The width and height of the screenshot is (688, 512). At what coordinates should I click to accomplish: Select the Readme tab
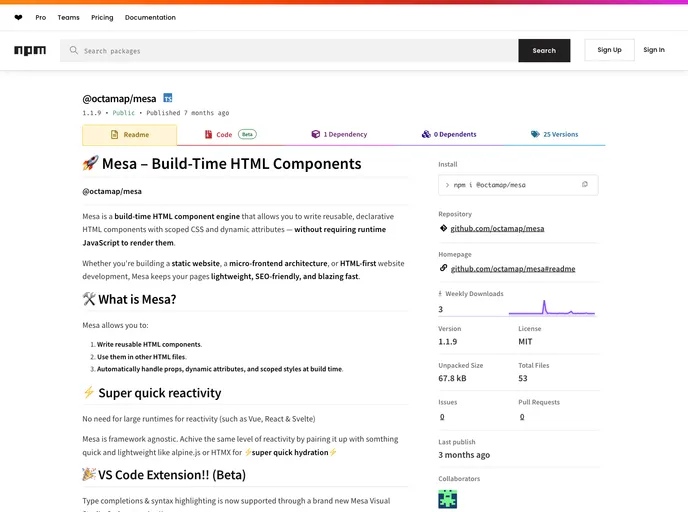pos(129,135)
